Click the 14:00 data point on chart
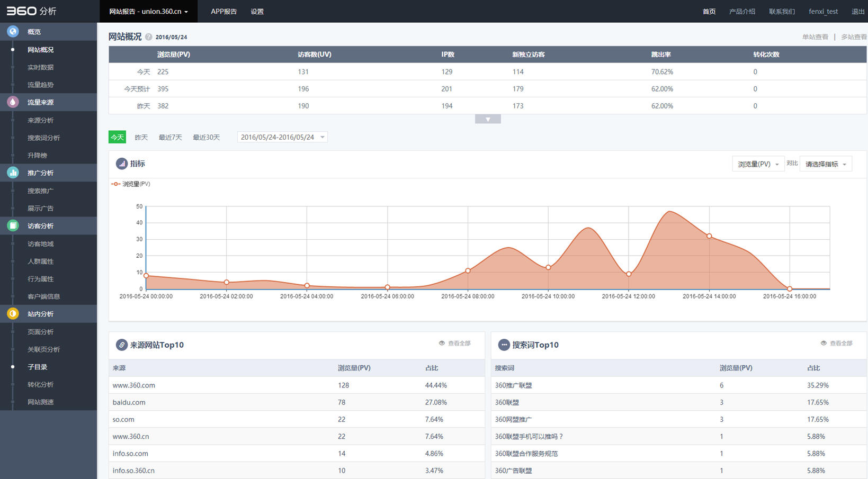Viewport: 868px width, 479px height. (709, 236)
